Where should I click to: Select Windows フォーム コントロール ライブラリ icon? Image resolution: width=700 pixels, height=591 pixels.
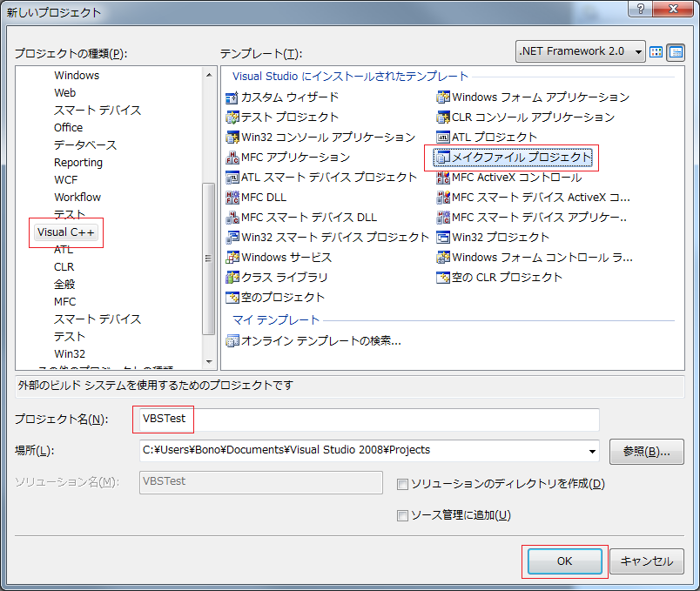(x=443, y=258)
